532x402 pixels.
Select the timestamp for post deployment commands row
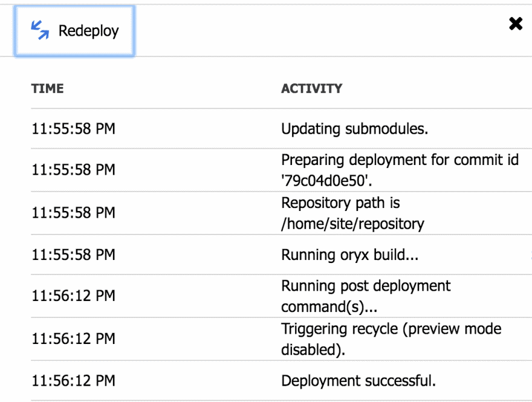[73, 296]
